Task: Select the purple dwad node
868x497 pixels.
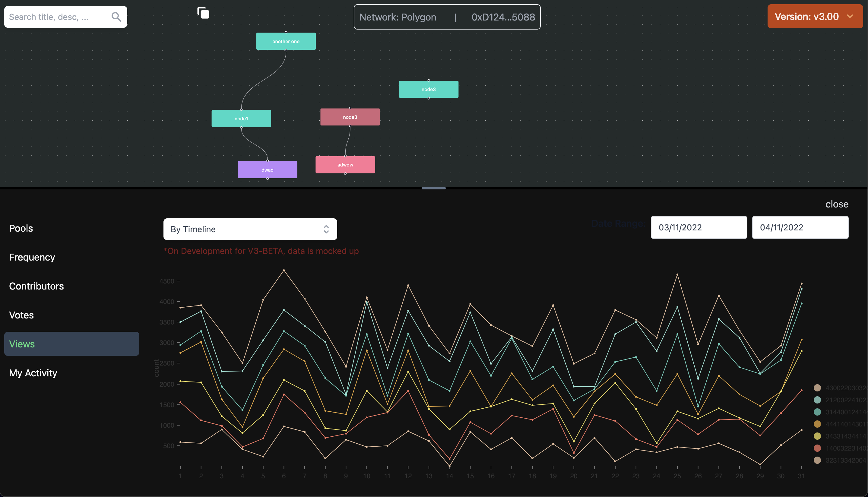Action: point(267,170)
